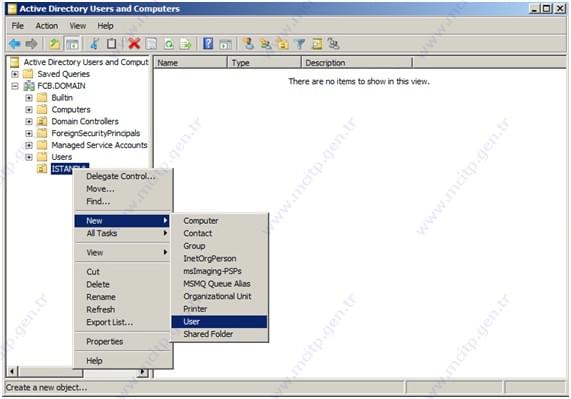Click the Domain Controllers OU folder icon
The width and height of the screenshot is (571, 399).
(42, 121)
